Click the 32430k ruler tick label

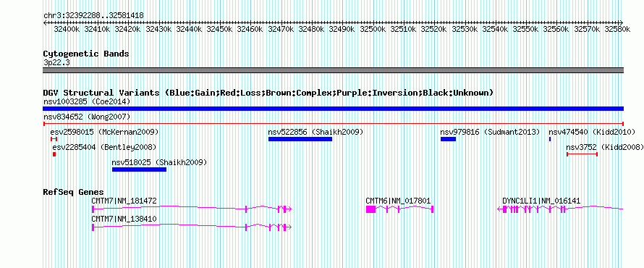[x=159, y=29]
